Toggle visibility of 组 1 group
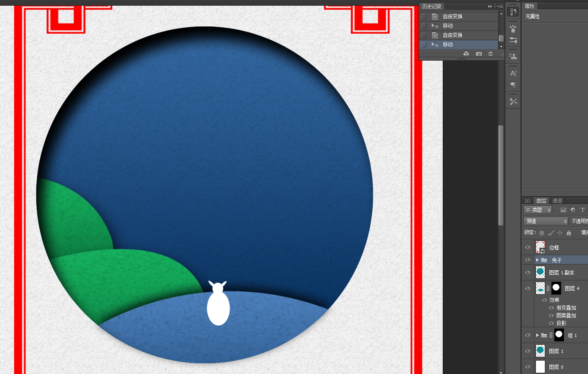 [528, 335]
